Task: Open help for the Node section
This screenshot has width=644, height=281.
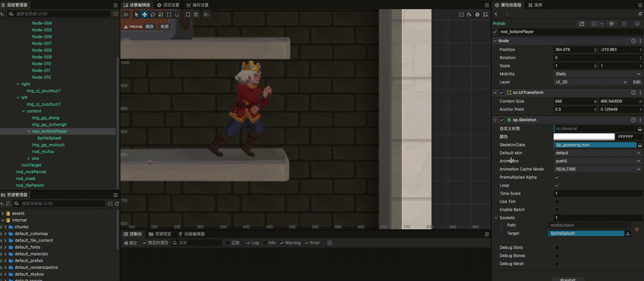Action: (634, 41)
